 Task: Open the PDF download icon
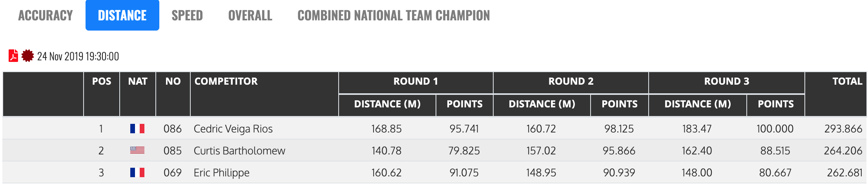pos(13,56)
